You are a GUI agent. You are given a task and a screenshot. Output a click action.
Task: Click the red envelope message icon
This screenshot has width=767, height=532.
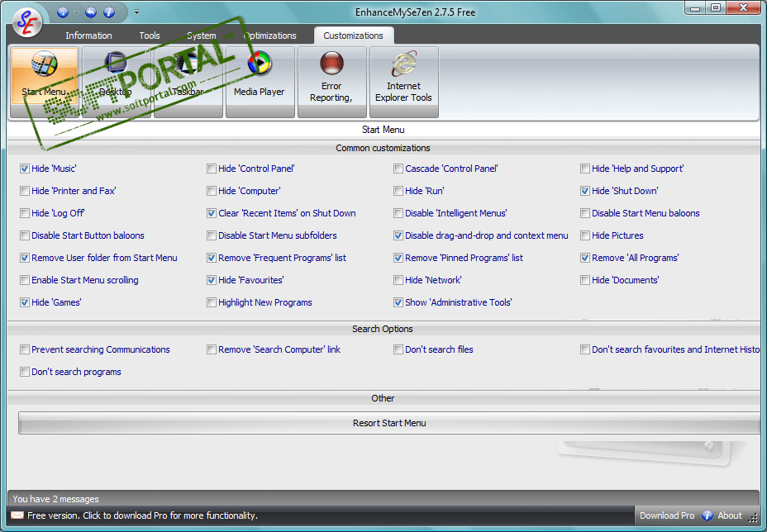coord(17,515)
